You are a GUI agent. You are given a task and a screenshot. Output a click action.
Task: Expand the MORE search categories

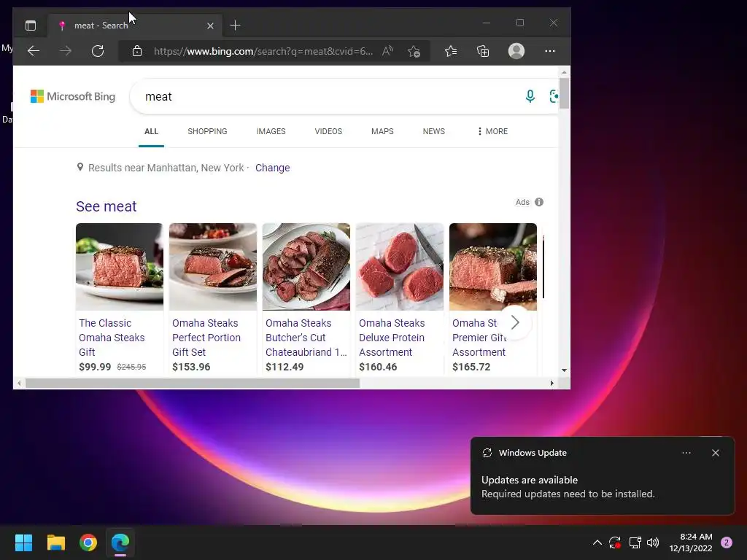[492, 131]
